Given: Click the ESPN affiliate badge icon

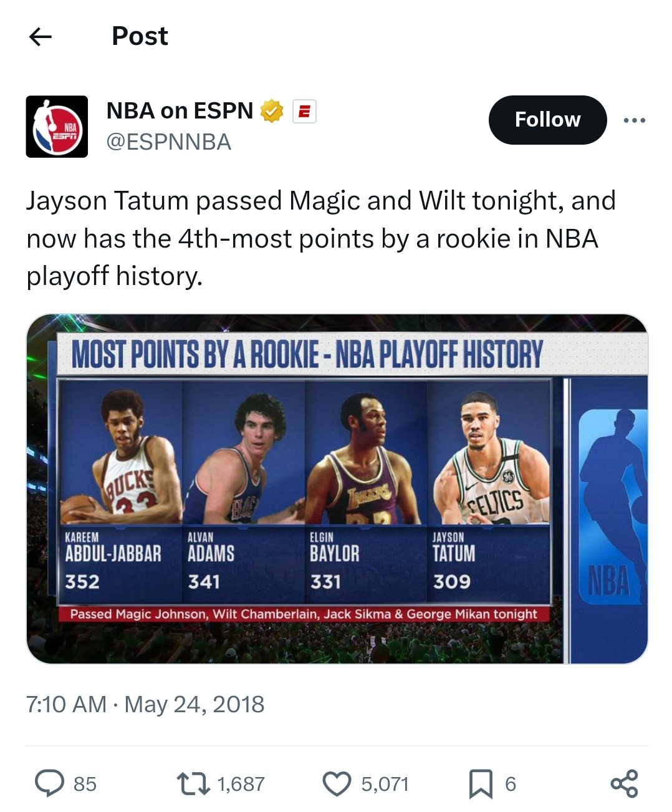Looking at the screenshot, I should [304, 111].
